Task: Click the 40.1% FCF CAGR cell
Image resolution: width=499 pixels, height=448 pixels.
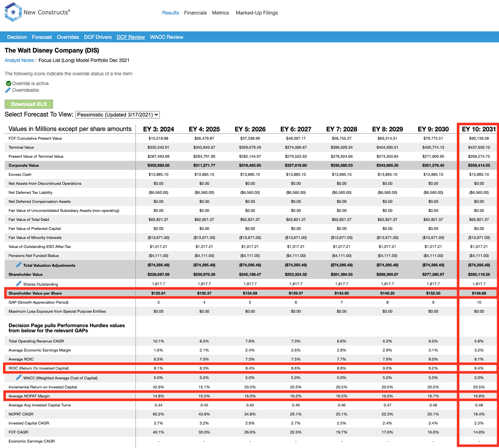Action: (x=159, y=432)
